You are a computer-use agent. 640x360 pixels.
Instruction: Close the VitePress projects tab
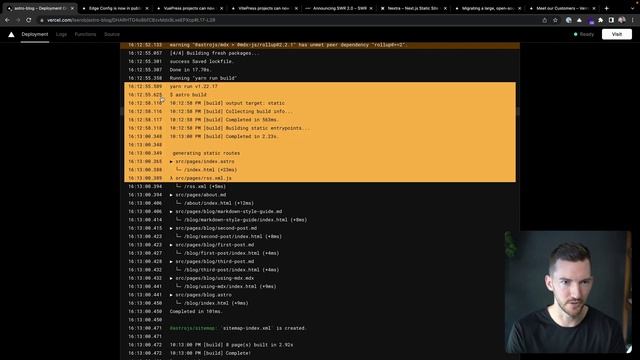point(296,8)
